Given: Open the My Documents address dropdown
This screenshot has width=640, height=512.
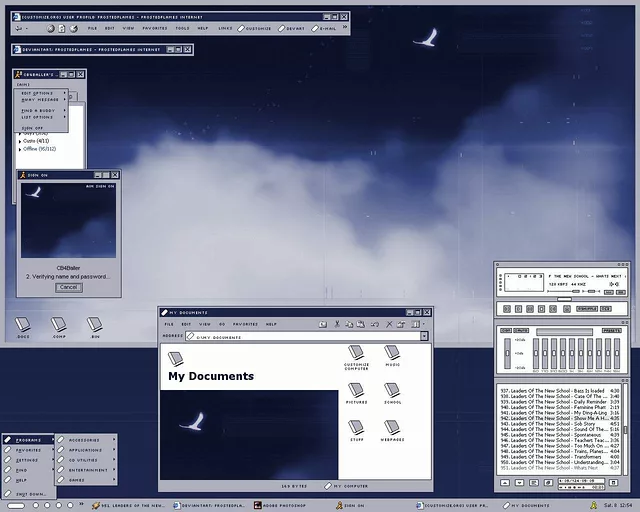Looking at the screenshot, I should click(424, 337).
